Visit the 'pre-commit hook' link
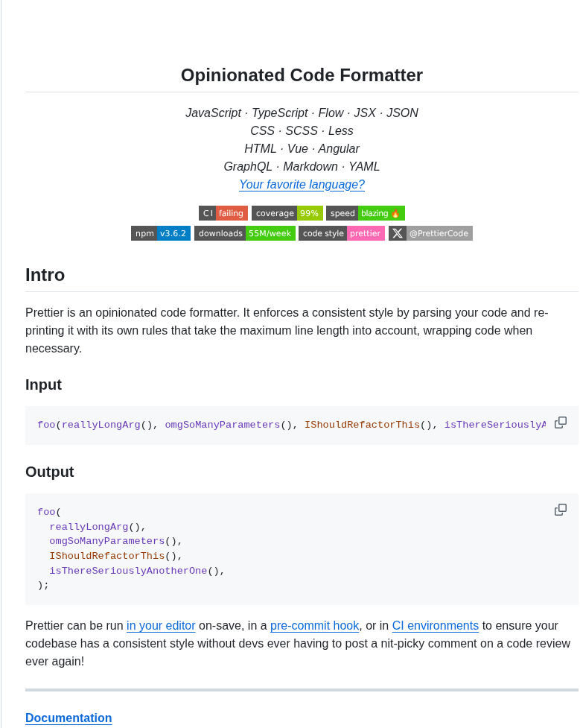 (314, 626)
